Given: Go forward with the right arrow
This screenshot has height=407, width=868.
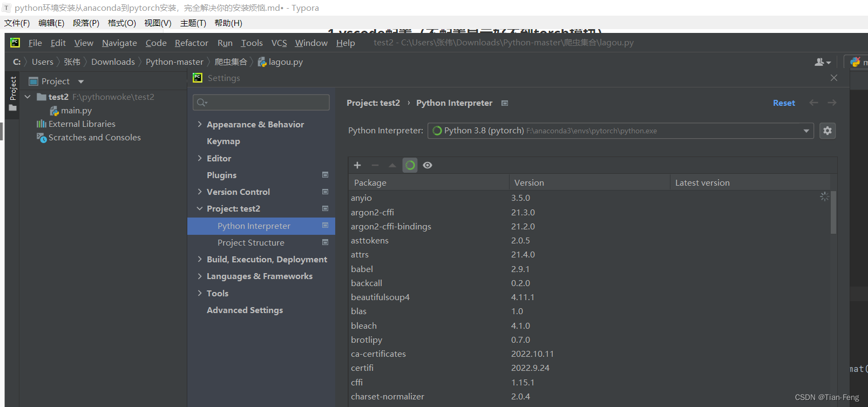Looking at the screenshot, I should 832,103.
